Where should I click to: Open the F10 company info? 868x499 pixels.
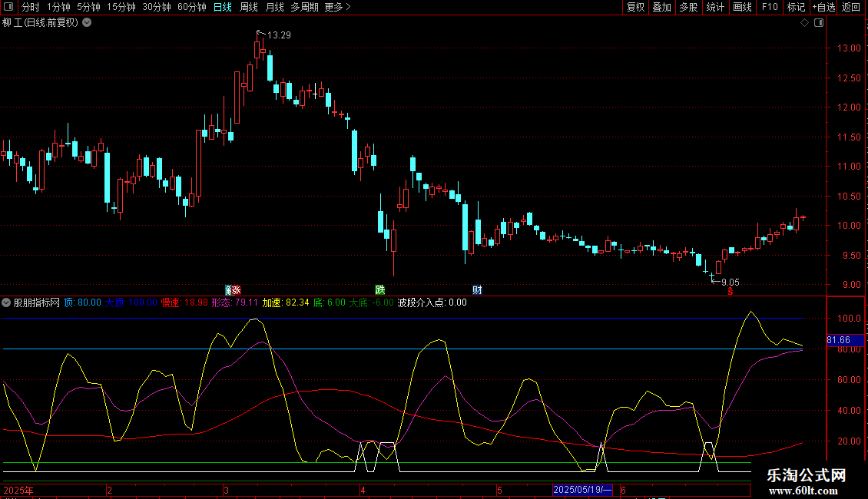[769, 7]
